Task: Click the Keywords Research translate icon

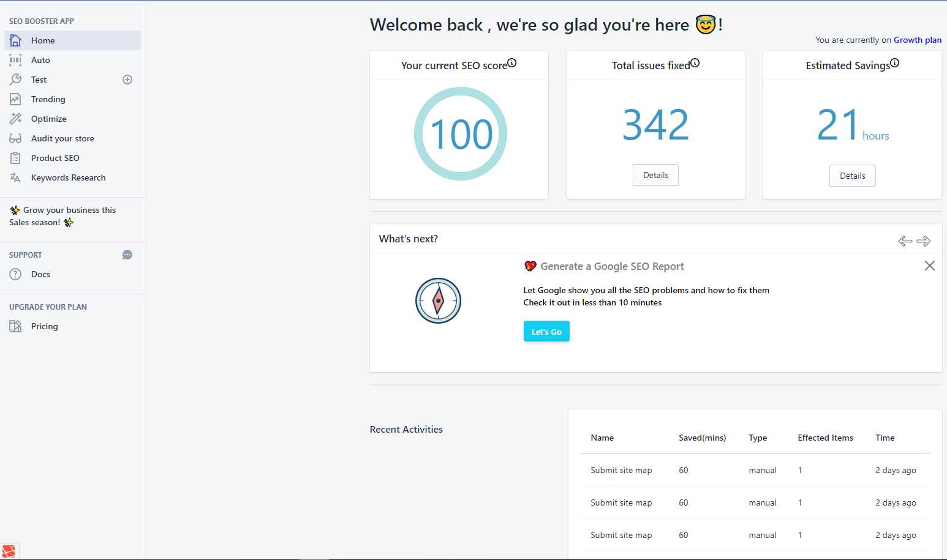Action: pos(15,177)
